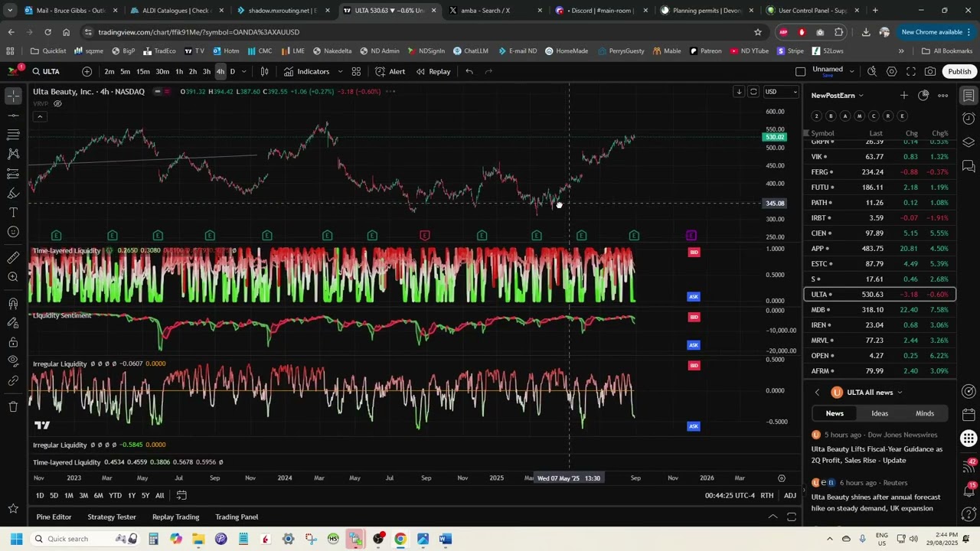Collapse the bottom panel with chevron up
Viewport: 980px width, 551px height.
[773, 517]
